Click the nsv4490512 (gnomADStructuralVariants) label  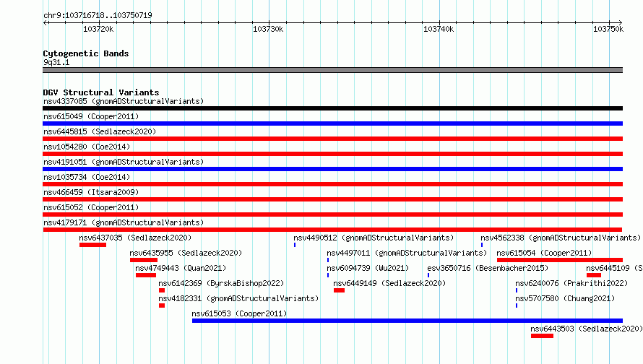(x=374, y=238)
